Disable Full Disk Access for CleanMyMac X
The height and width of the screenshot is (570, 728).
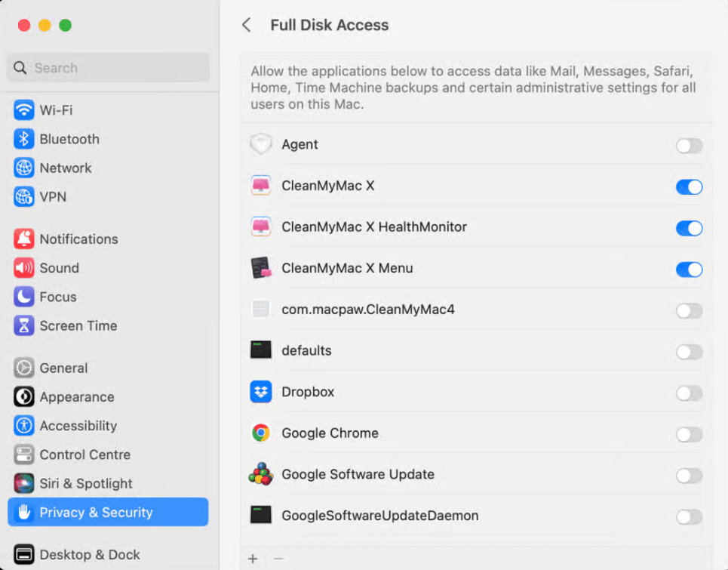point(689,186)
